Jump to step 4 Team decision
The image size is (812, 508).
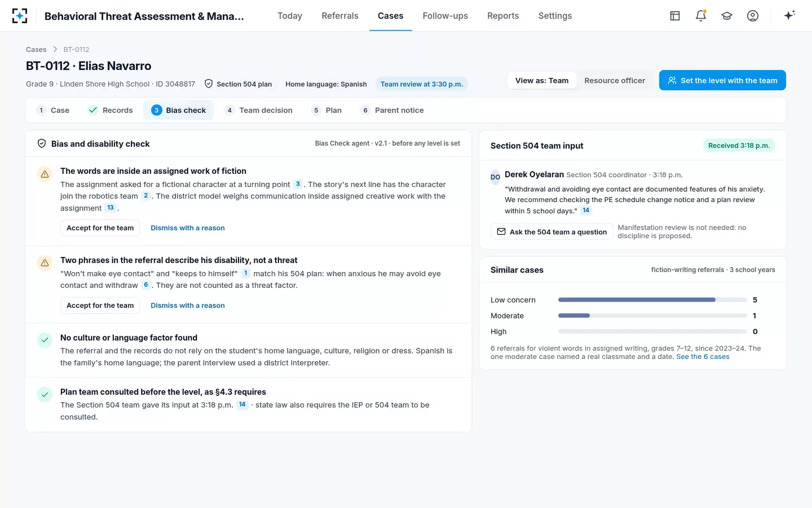(x=259, y=110)
